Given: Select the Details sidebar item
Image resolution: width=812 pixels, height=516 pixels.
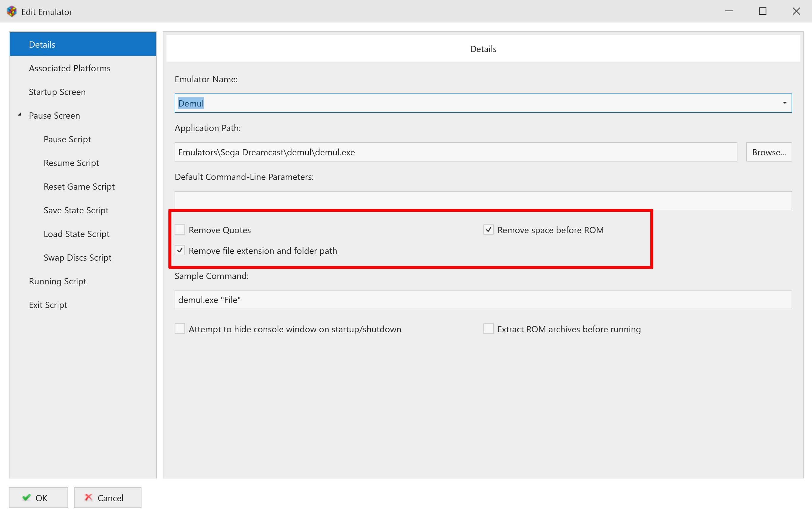Looking at the screenshot, I should pyautogui.click(x=83, y=44).
